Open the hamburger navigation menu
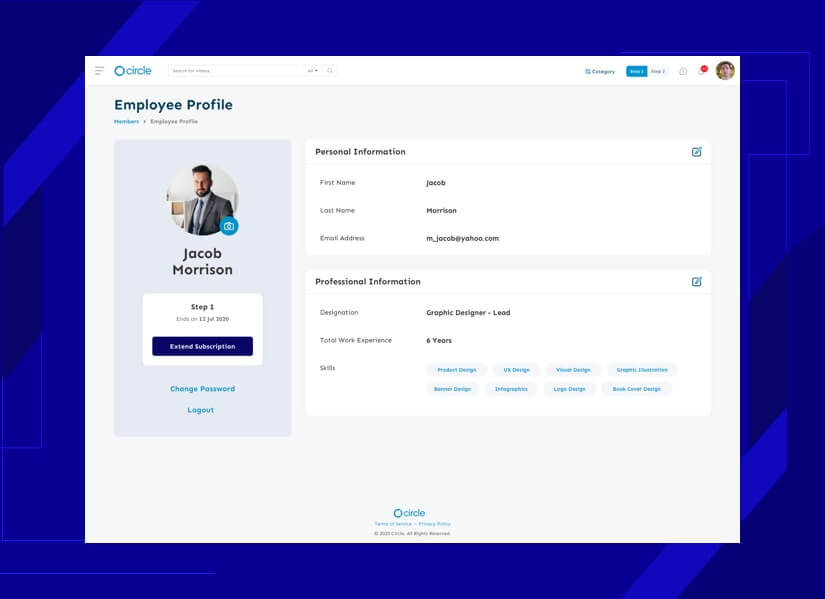This screenshot has height=599, width=825. click(x=99, y=70)
